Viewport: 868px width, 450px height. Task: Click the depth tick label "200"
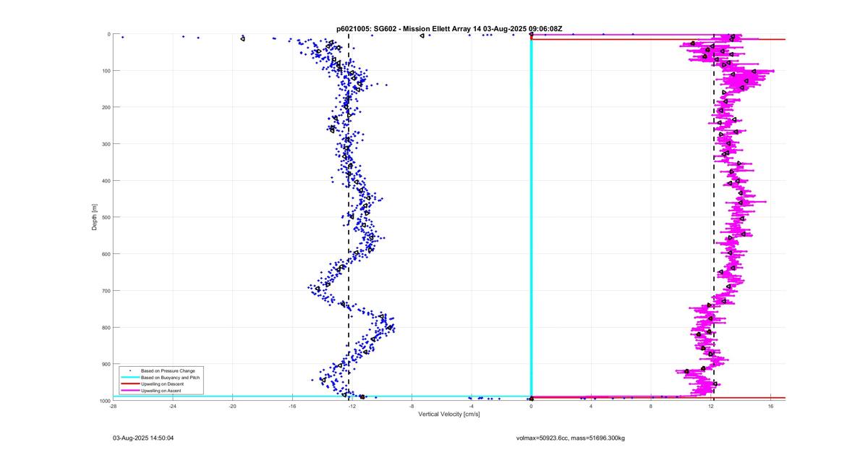pyautogui.click(x=106, y=107)
